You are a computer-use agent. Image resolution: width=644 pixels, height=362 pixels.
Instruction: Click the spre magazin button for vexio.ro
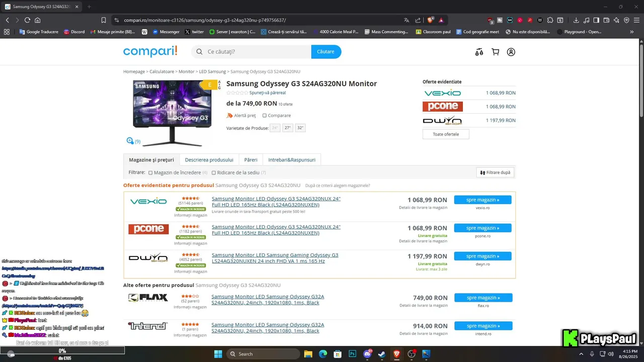click(x=483, y=200)
